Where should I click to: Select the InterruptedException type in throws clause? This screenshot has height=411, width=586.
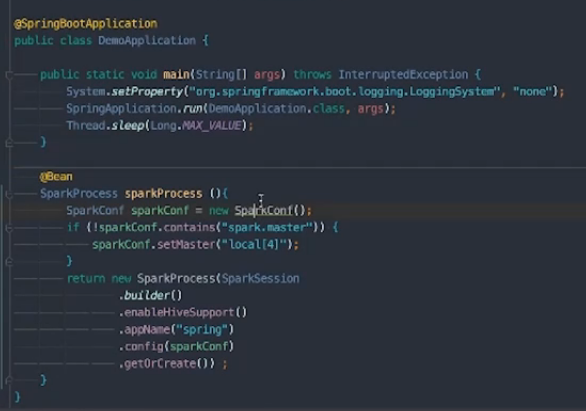[403, 74]
